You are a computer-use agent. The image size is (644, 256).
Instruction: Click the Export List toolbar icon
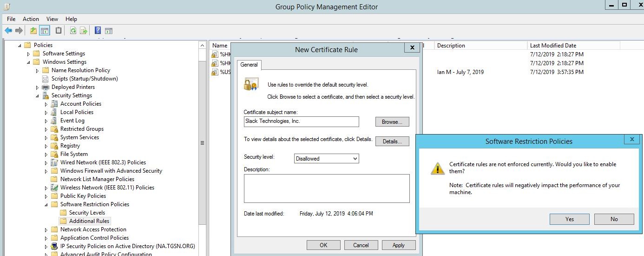(84, 31)
